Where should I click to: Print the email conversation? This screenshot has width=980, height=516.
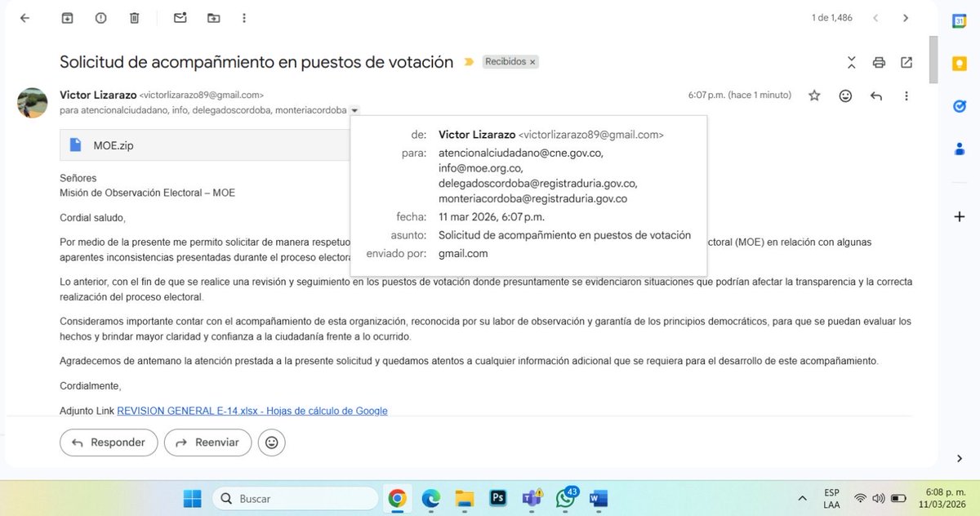[879, 62]
